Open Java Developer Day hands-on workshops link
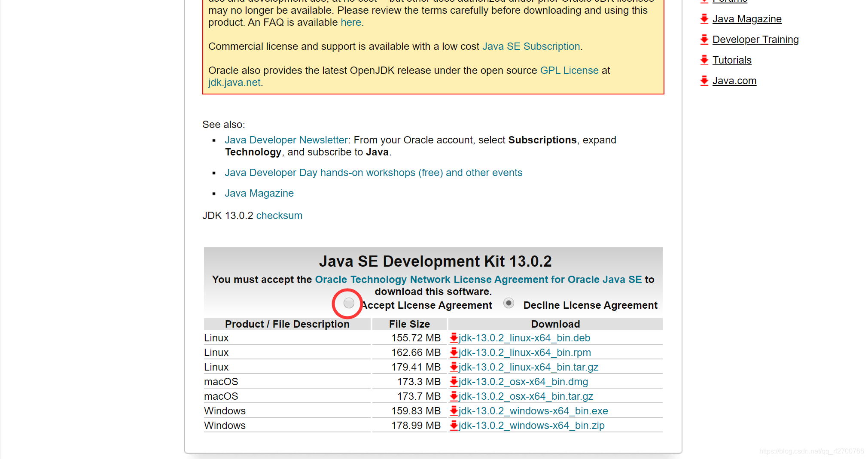 click(373, 173)
